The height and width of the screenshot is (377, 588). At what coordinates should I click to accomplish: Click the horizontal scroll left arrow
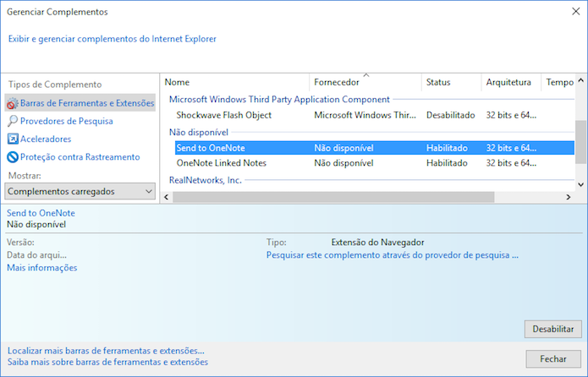pyautogui.click(x=167, y=197)
